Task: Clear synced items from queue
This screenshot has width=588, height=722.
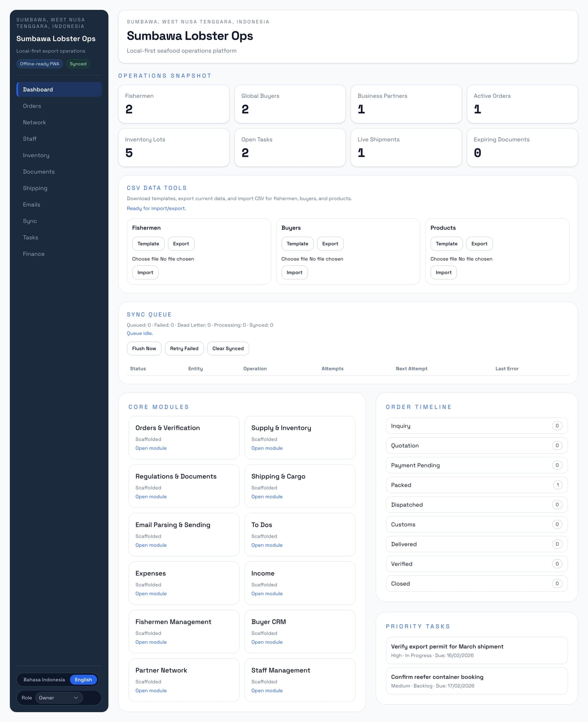Action: click(x=228, y=348)
